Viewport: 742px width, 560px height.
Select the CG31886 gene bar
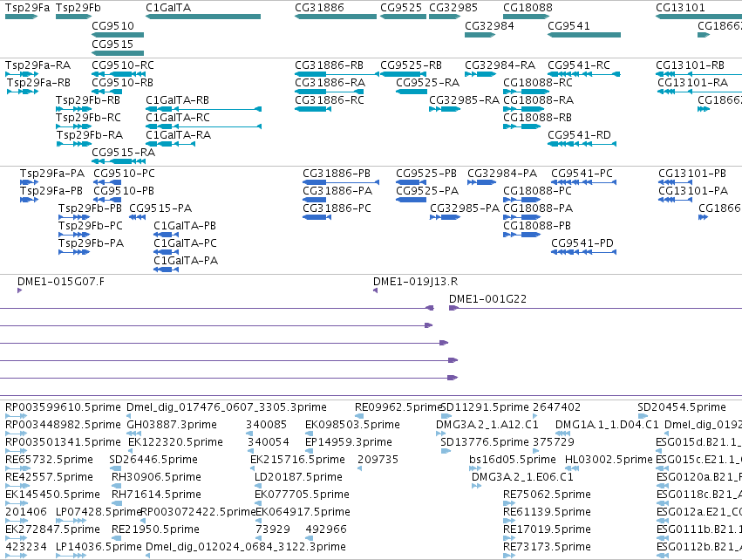coord(336,17)
